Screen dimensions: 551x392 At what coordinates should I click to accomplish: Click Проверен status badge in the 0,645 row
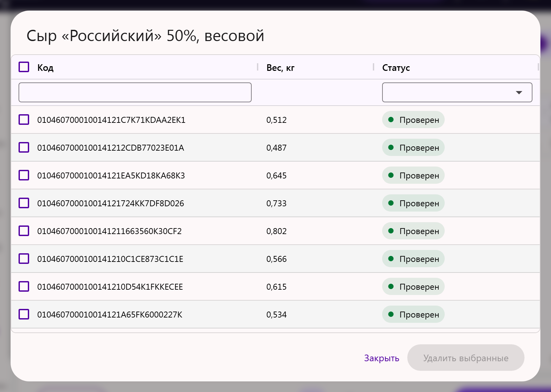click(413, 175)
